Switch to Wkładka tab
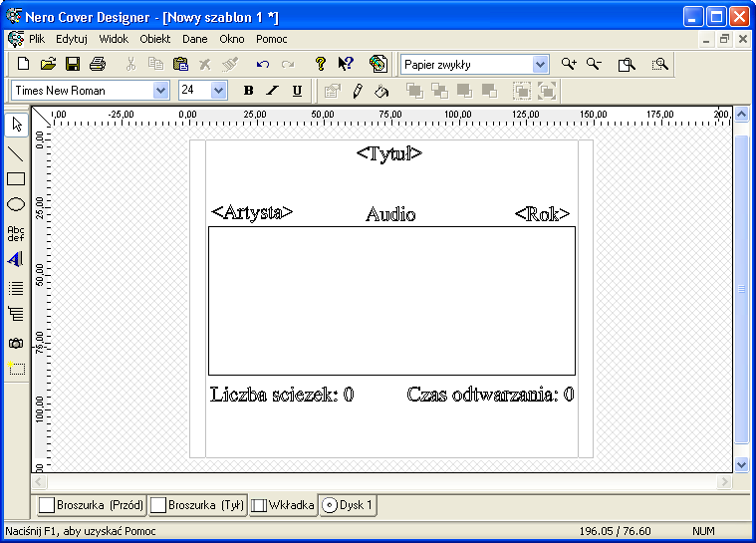756x543 pixels. point(283,505)
